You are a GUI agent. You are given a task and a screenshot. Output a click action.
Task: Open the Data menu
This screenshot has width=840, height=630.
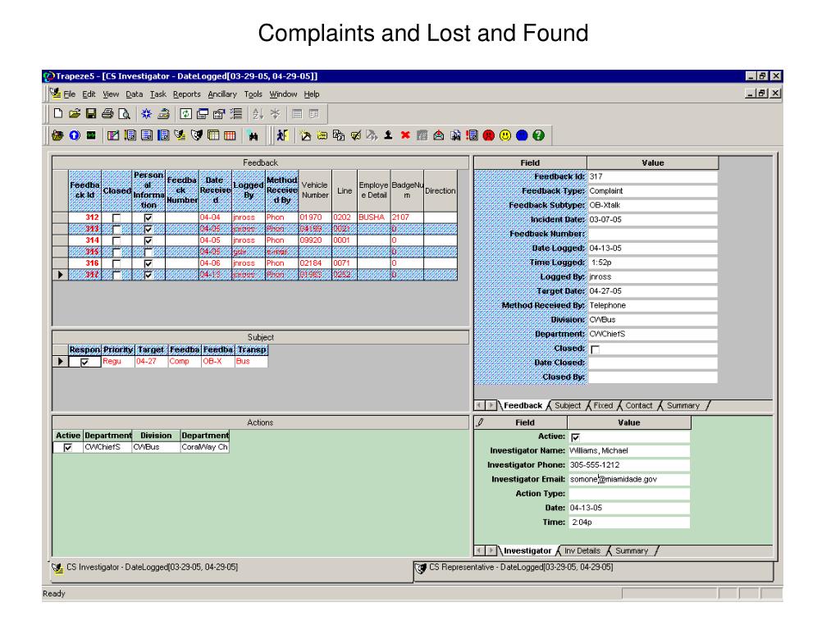point(135,94)
